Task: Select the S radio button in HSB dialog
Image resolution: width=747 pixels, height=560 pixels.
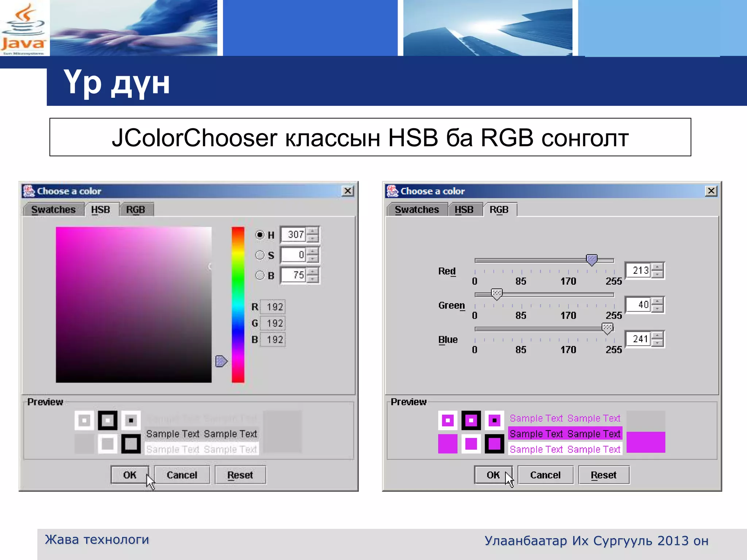Action: pyautogui.click(x=260, y=255)
